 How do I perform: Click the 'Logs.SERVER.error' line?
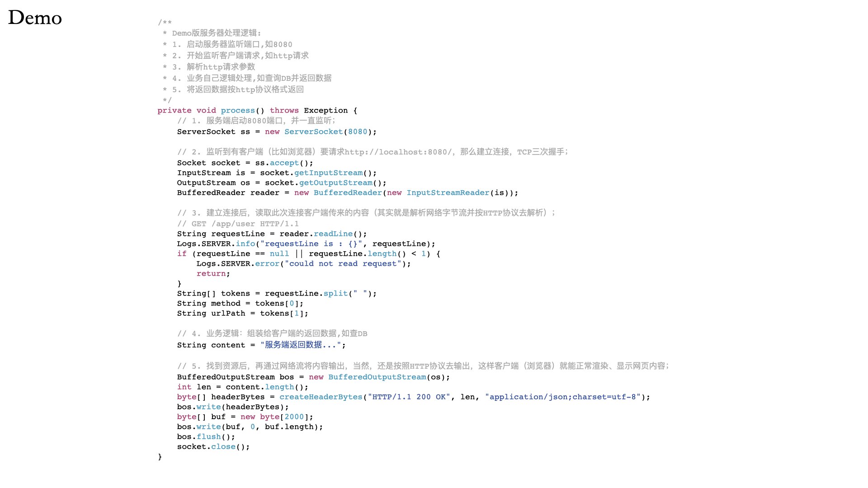(x=303, y=263)
